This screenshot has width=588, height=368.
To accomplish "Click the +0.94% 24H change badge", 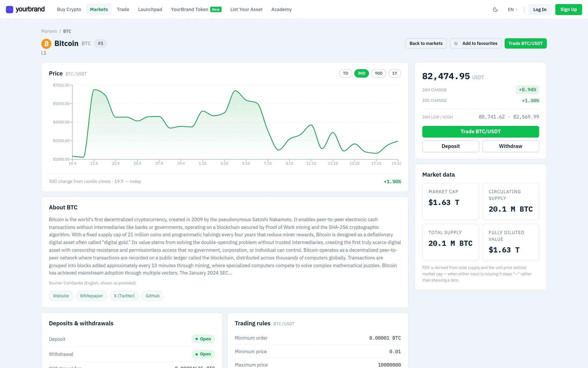I will tap(527, 90).
